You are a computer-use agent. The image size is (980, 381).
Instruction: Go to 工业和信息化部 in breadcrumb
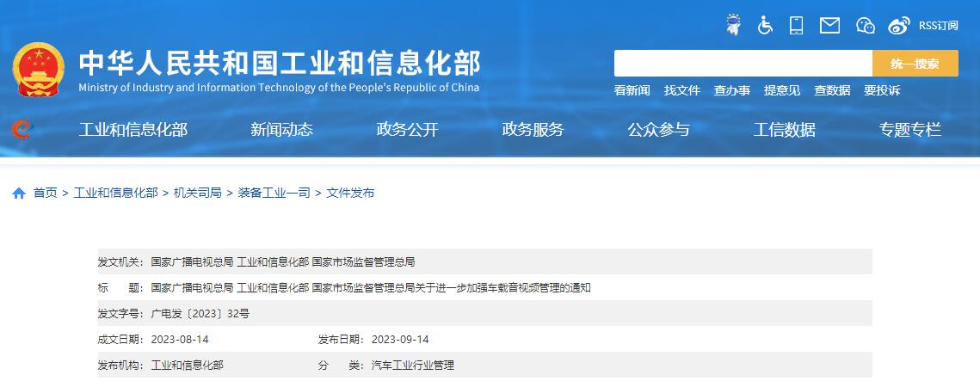pos(115,193)
